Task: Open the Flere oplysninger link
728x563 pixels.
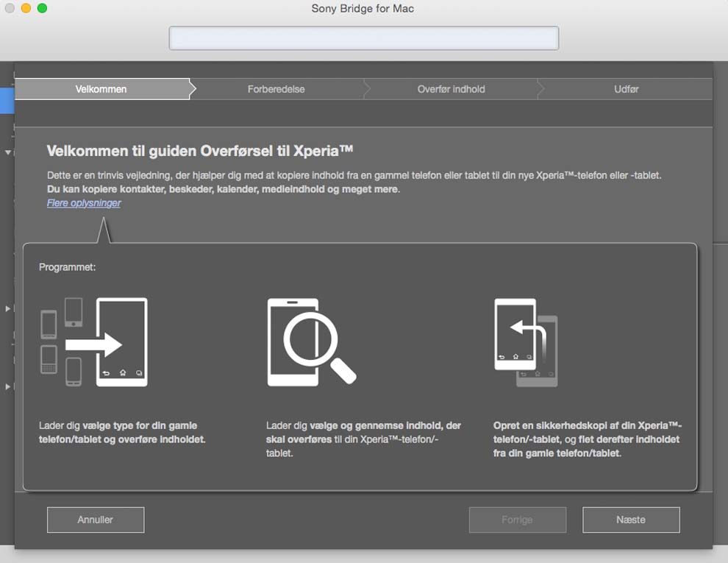Action: click(84, 203)
